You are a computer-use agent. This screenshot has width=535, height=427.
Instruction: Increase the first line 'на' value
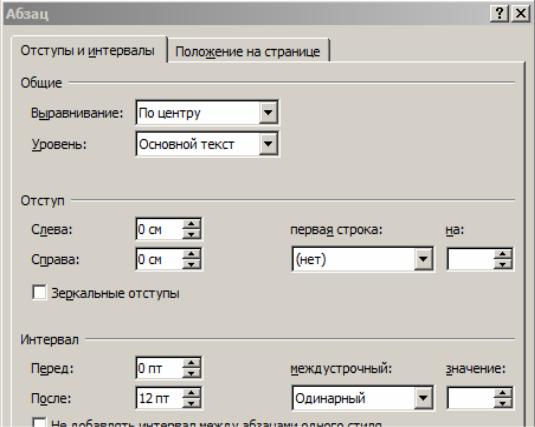pos(503,254)
